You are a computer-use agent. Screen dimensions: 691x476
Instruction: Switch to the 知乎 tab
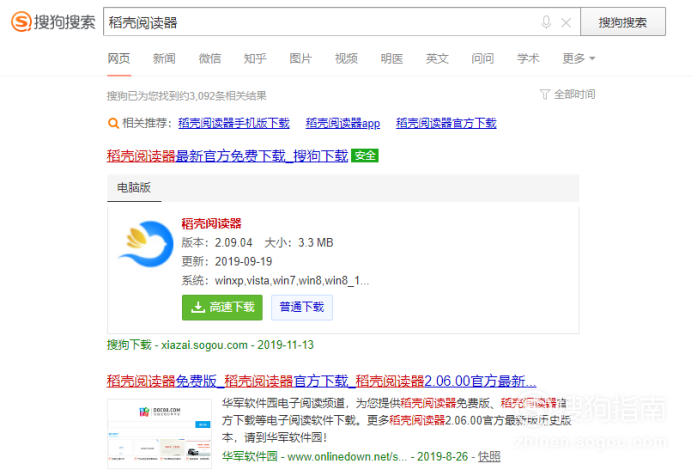[x=255, y=58]
